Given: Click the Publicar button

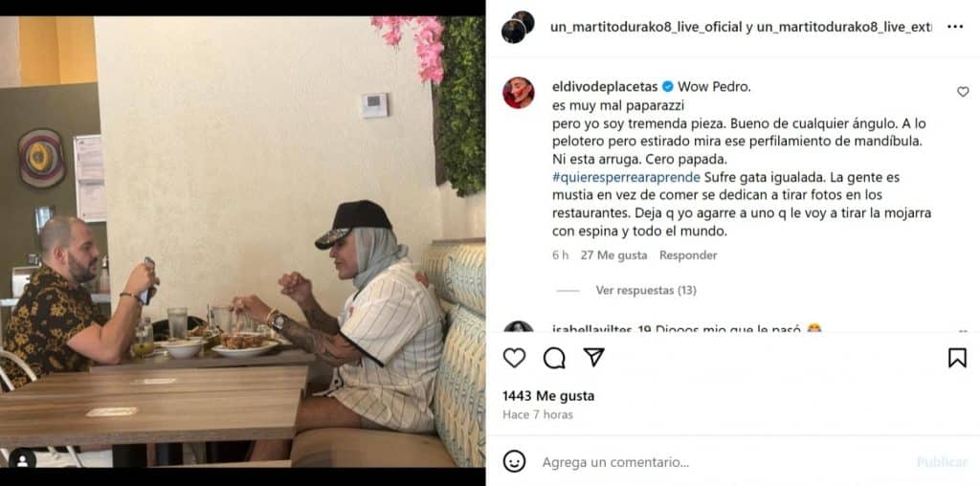Looking at the screenshot, I should point(942,462).
